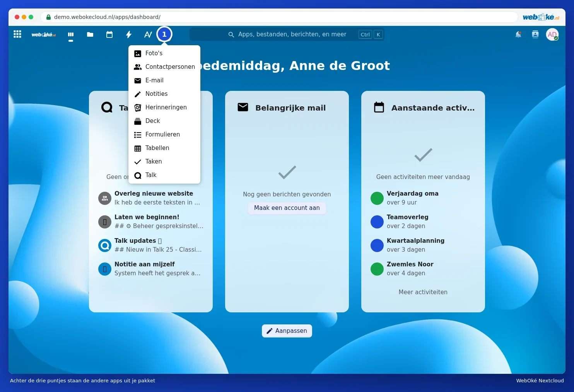
Task: Open E-mail from the apps menu
Action: click(164, 80)
